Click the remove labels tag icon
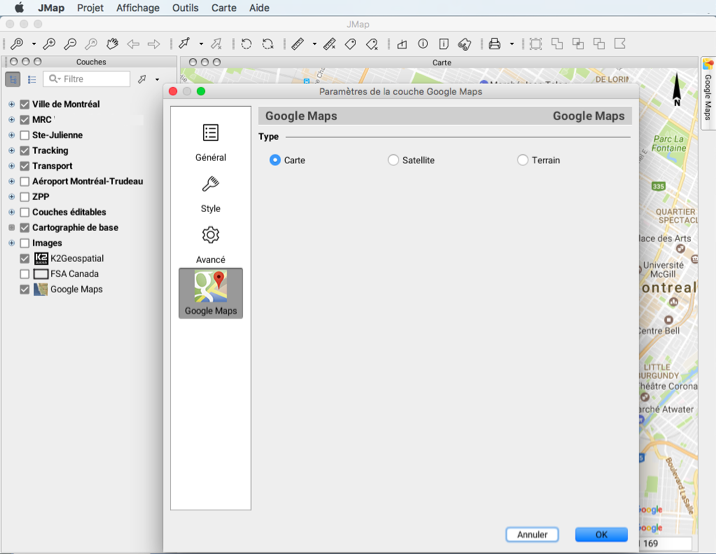716x554 pixels. [x=372, y=44]
